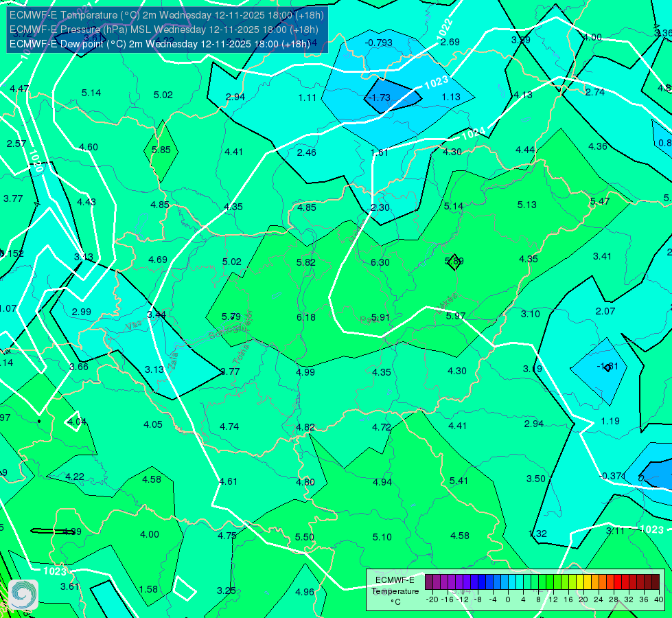
Task: Click the Zala county label
Action: pos(173,361)
